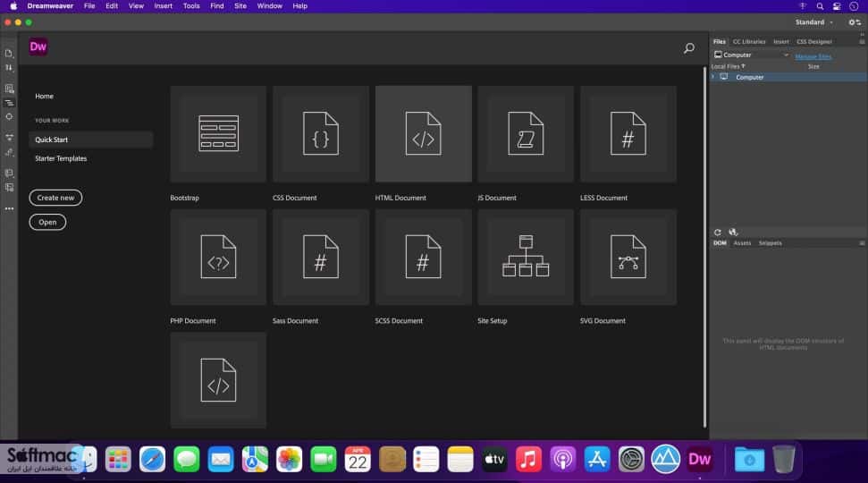The height and width of the screenshot is (483, 868).
Task: Open the Insert menu in the menu bar
Action: 164,6
